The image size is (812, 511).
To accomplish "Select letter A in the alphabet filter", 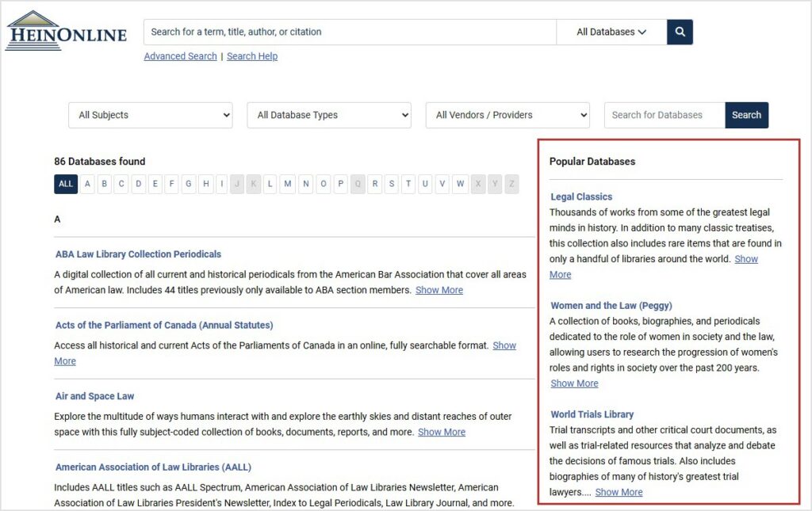I will pos(87,184).
